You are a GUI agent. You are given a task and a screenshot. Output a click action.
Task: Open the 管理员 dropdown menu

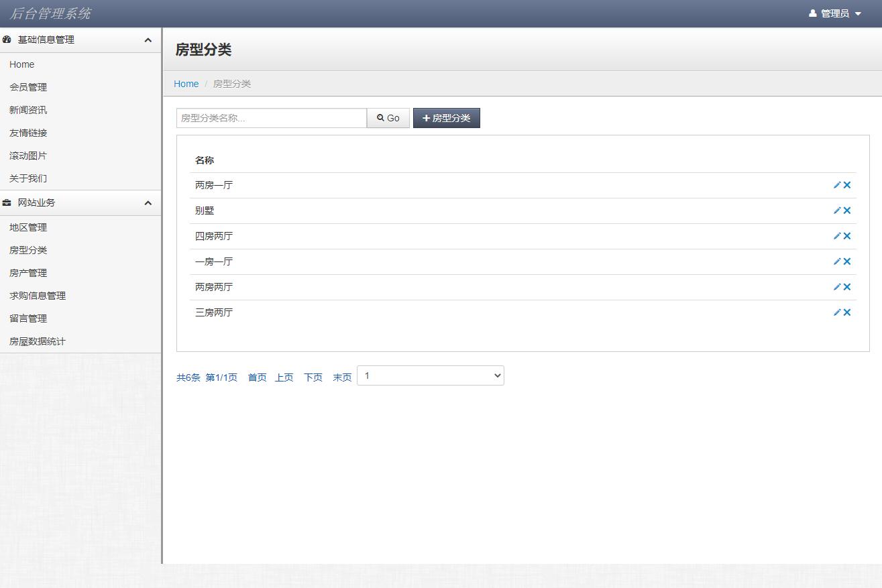pos(834,13)
